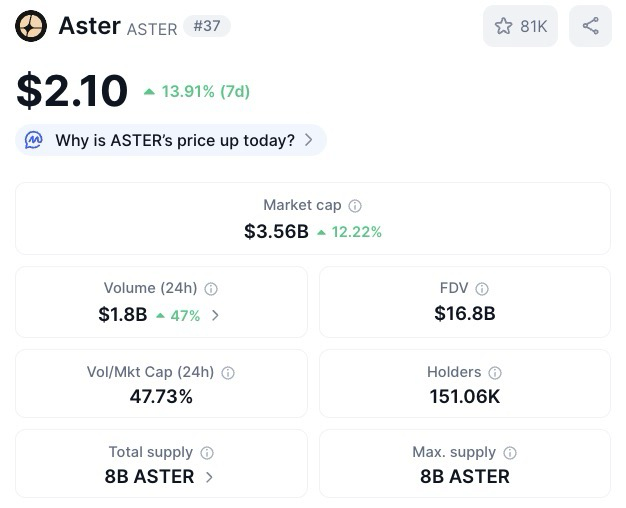Click the $16.8B FDV value
This screenshot has width=626, height=508.
(464, 315)
